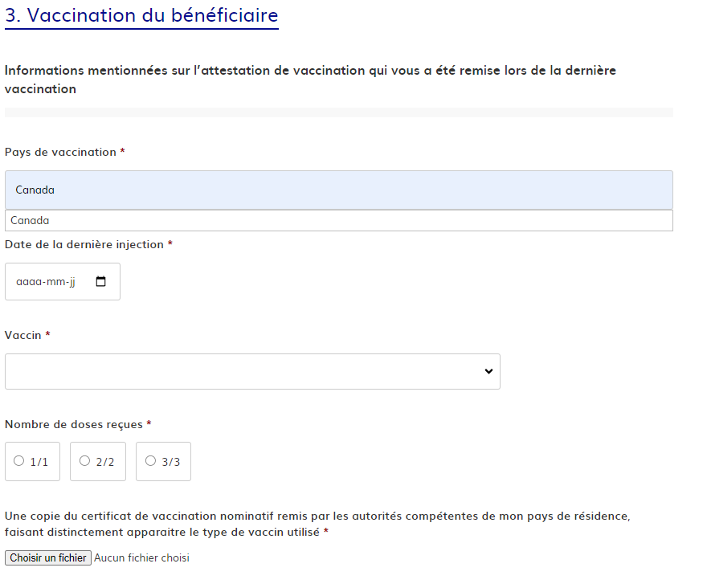Upload the vaccination certificate file

[x=47, y=557]
